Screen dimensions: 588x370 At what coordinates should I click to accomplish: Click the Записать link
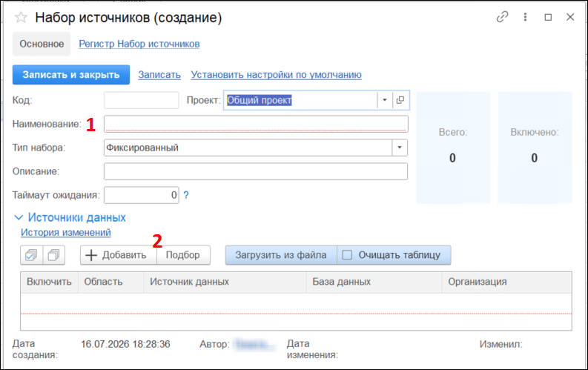point(159,75)
